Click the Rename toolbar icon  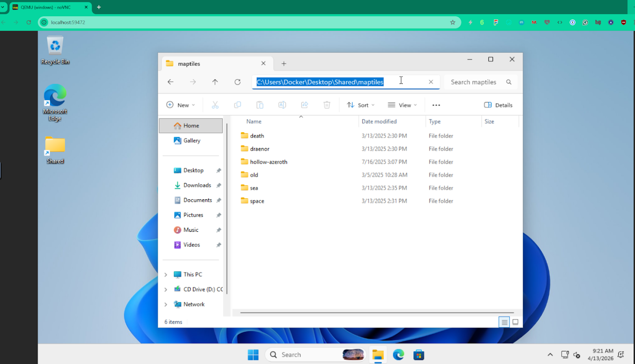282,105
